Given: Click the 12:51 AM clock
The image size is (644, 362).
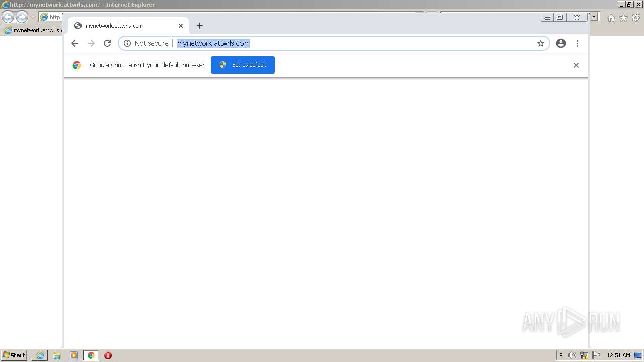Looking at the screenshot, I should 618,355.
